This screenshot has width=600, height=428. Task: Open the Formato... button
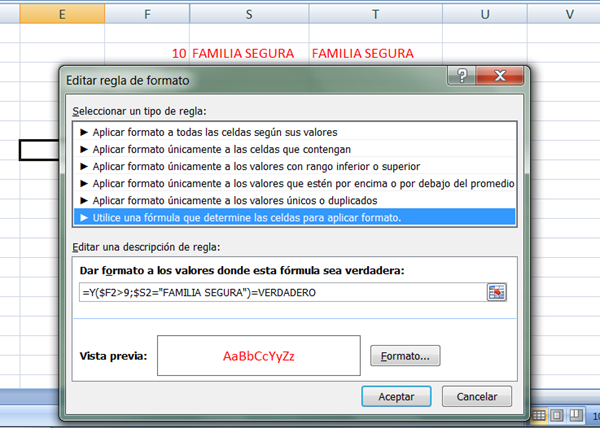405,356
